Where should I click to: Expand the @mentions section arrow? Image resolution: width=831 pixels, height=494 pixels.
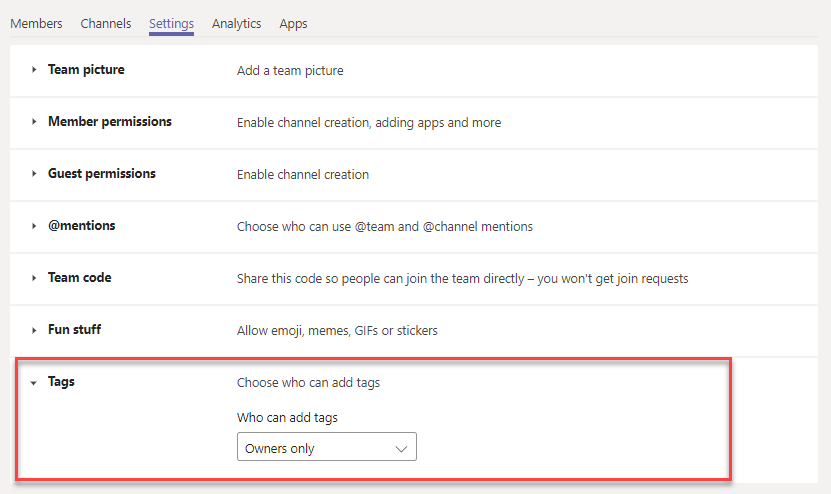34,226
